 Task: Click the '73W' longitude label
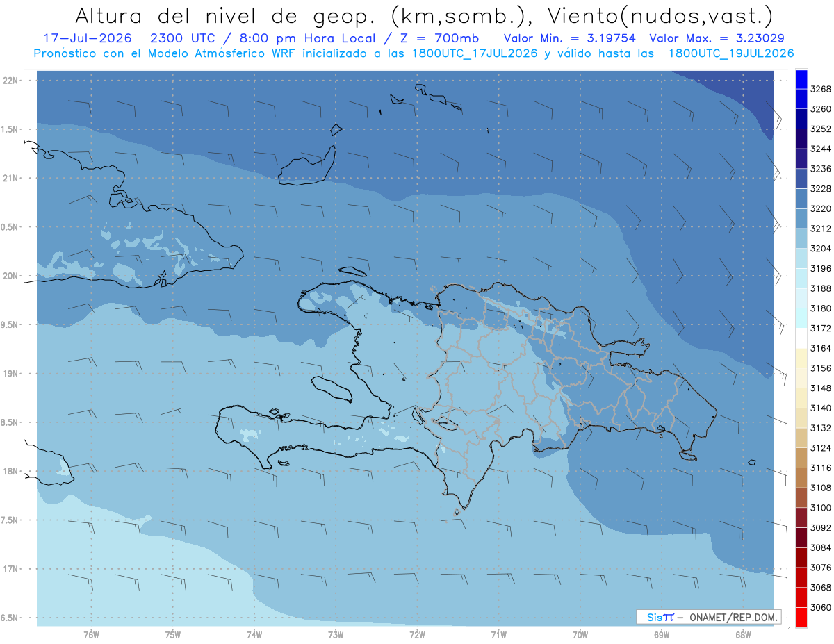point(336,635)
